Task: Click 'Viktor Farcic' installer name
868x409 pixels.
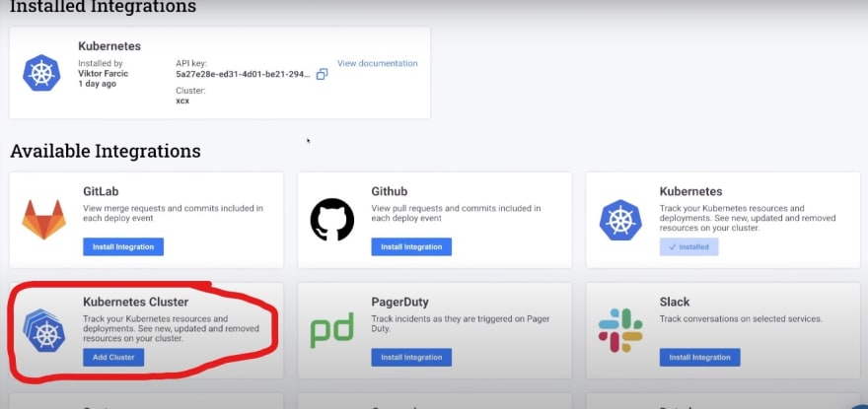Action: [103, 74]
